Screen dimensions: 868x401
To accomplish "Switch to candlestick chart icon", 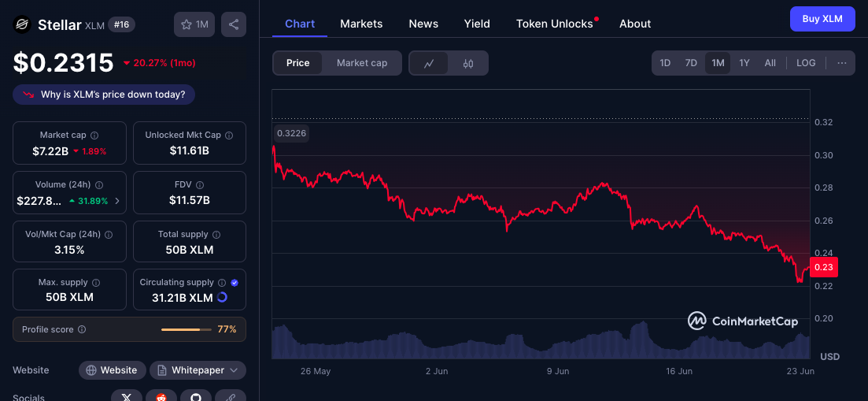I will click(468, 63).
